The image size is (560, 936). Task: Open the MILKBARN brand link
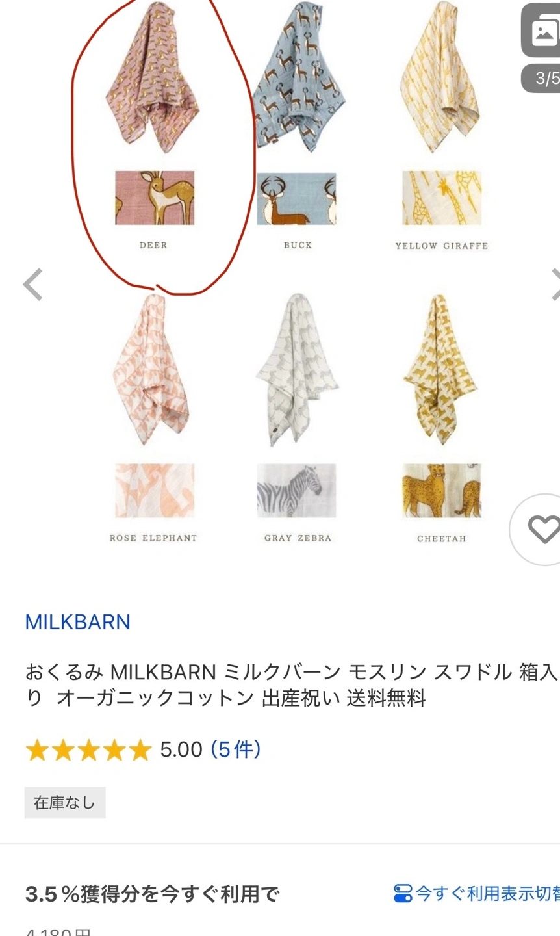coord(77,622)
